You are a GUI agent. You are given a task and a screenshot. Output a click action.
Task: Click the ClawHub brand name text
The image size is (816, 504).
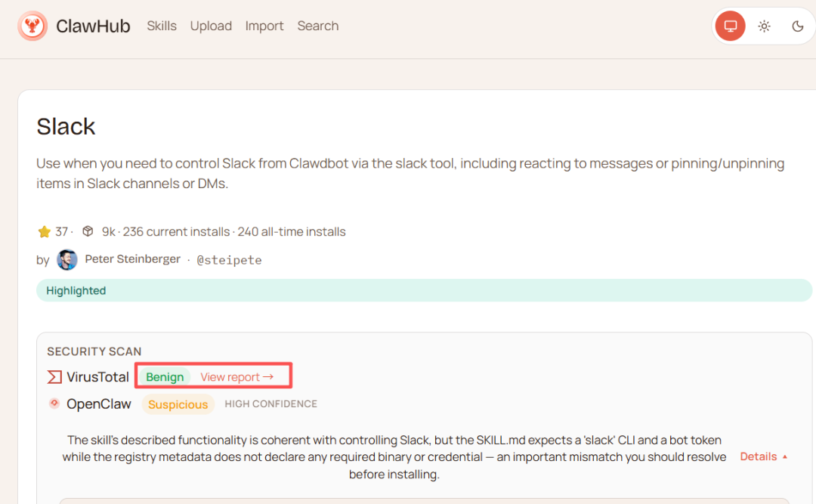pos(93,26)
